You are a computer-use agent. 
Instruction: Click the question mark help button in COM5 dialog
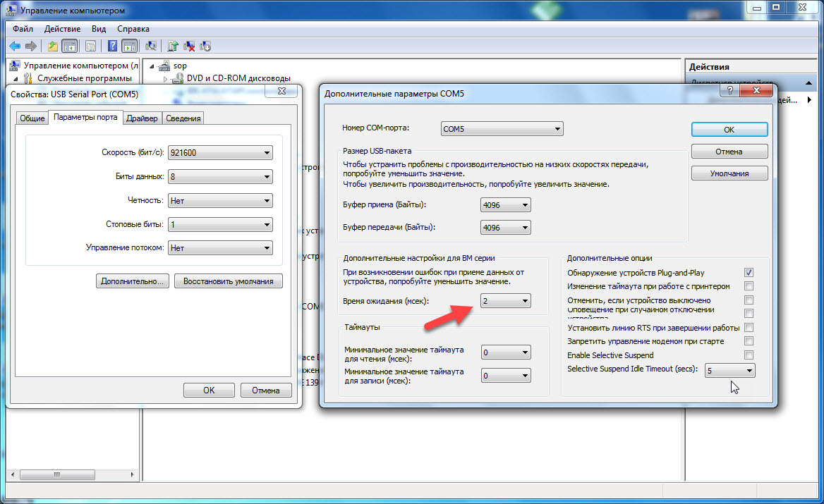coord(729,90)
